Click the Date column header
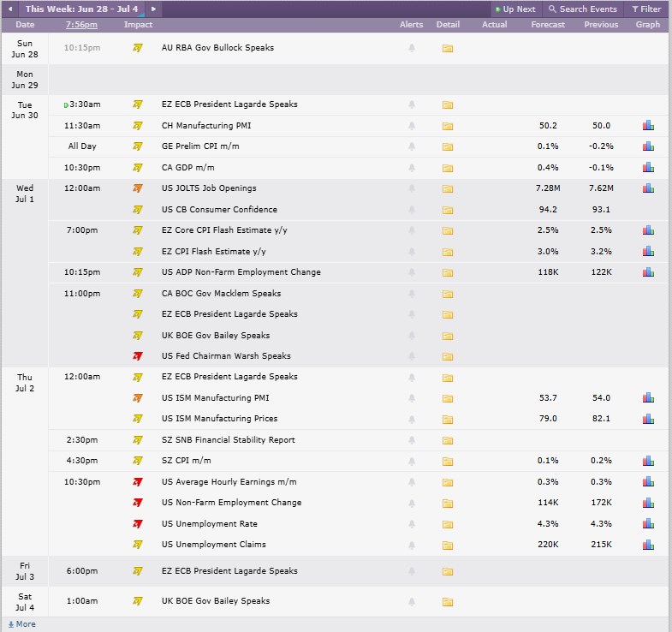This screenshot has width=672, height=632. pos(25,25)
